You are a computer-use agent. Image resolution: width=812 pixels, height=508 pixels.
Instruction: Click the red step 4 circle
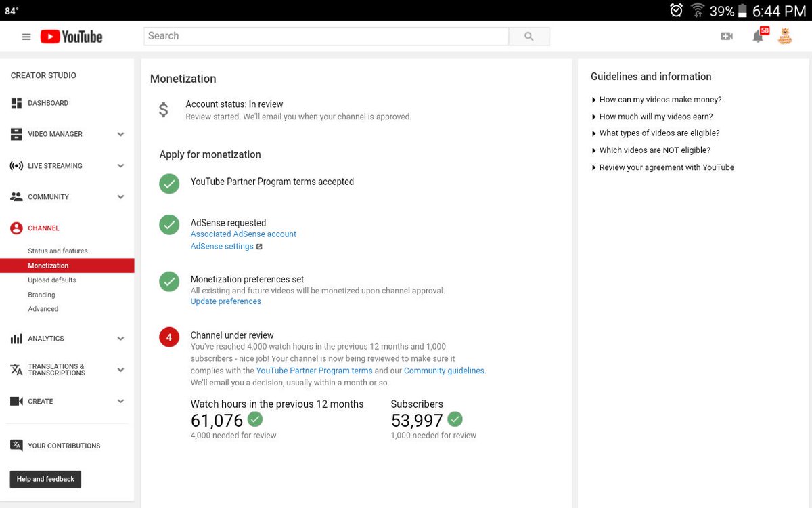pos(169,337)
